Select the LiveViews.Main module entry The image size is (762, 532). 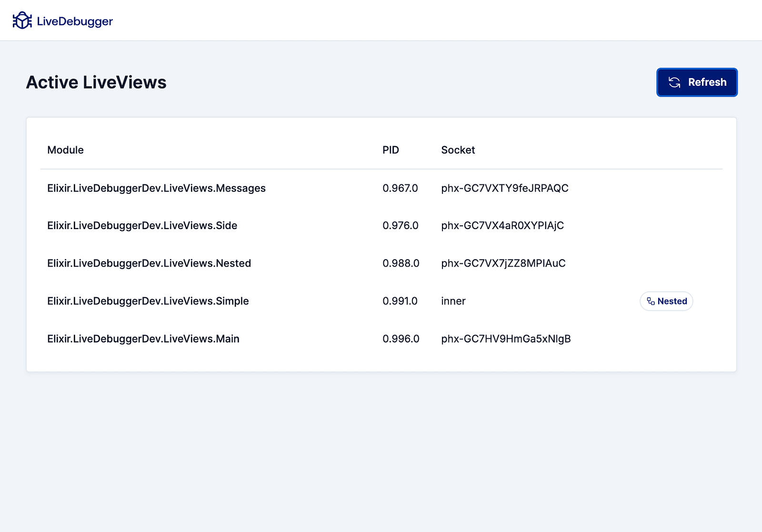(143, 339)
